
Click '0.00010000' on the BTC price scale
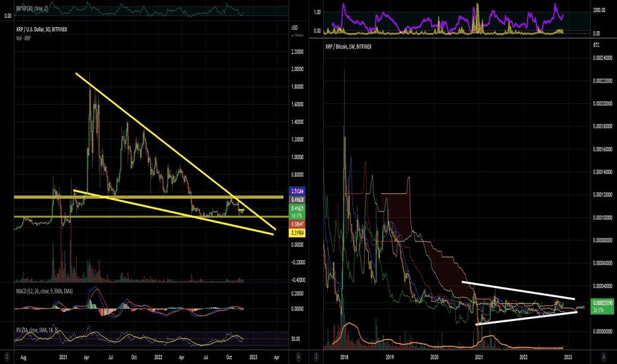[x=602, y=218]
